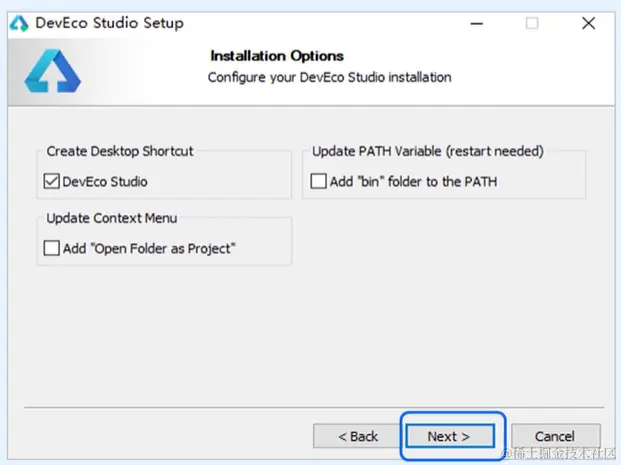This screenshot has width=621, height=465.
Task: Click the watermark text at bottom right
Action: click(x=560, y=455)
